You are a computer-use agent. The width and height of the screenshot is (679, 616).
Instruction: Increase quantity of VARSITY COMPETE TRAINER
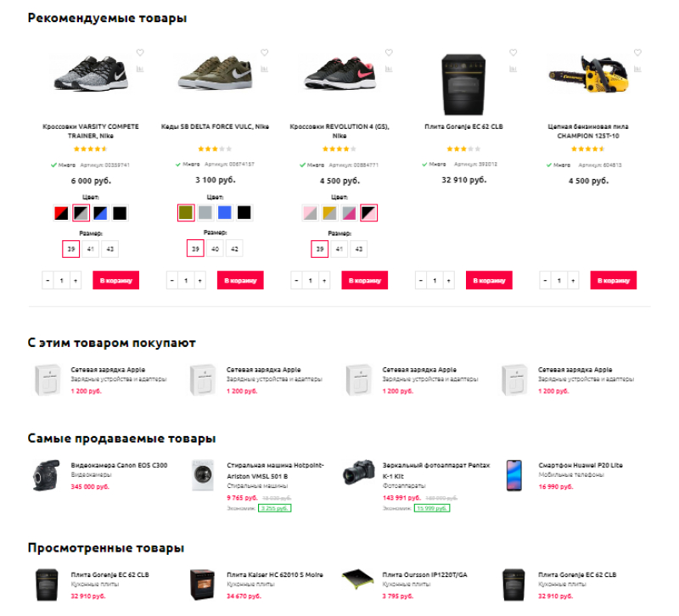[76, 281]
